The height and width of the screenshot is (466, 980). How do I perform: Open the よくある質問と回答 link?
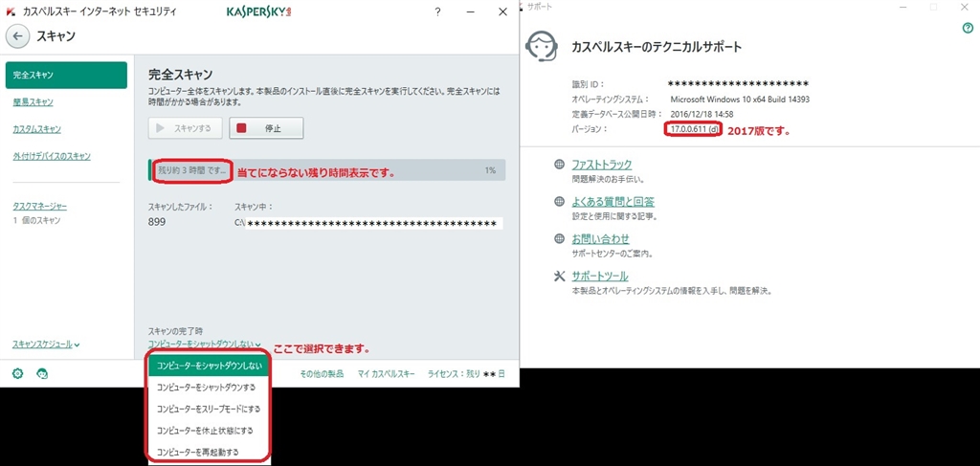(x=613, y=202)
